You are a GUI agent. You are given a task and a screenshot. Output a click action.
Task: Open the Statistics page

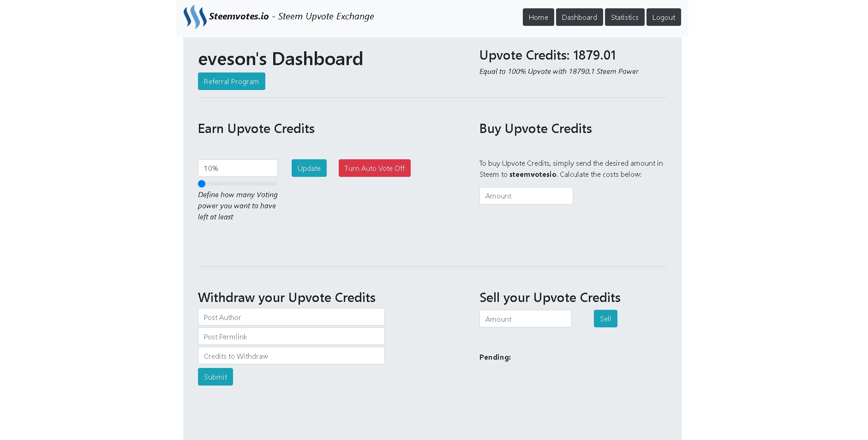(624, 17)
